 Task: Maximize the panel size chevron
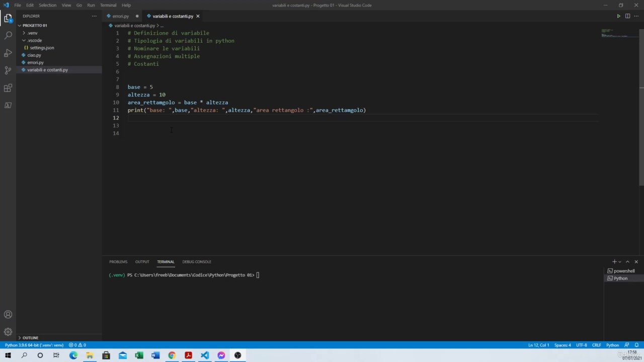click(x=627, y=261)
